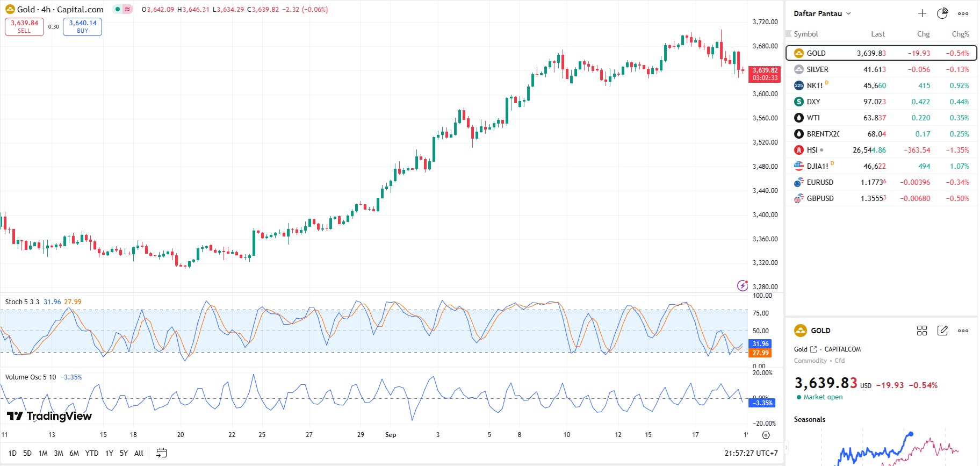Toggle the flag next to Symbol header

(x=789, y=34)
